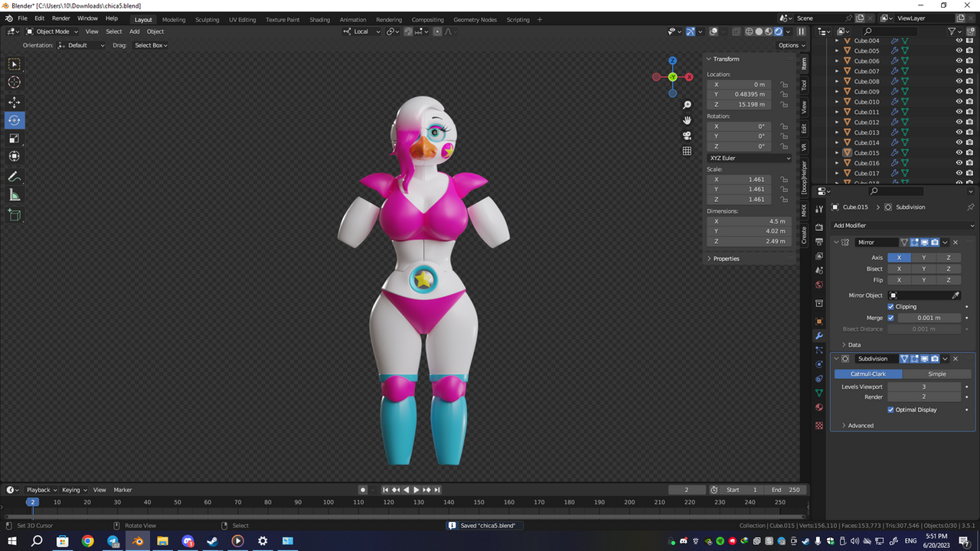Click the Location Z 15.198 m field
This screenshot has height=551, width=980.
click(738, 105)
